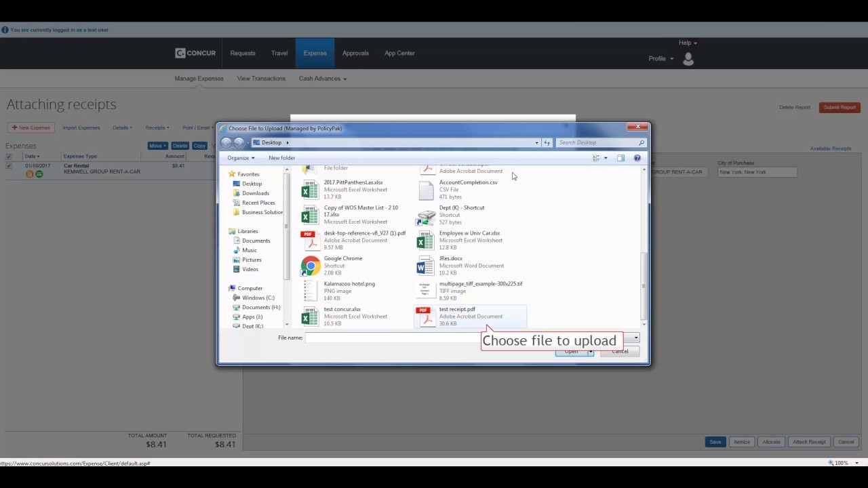
Task: Select the Dept (K) shortcut drive icon
Action: (x=426, y=216)
